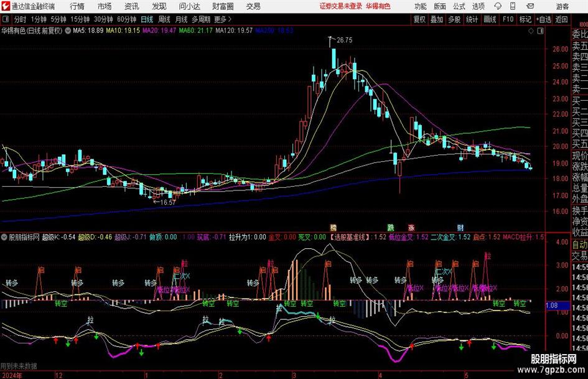This screenshot has width=588, height=379.
Task: Toggle the side panel icon at chart top right
Action: 540,31
